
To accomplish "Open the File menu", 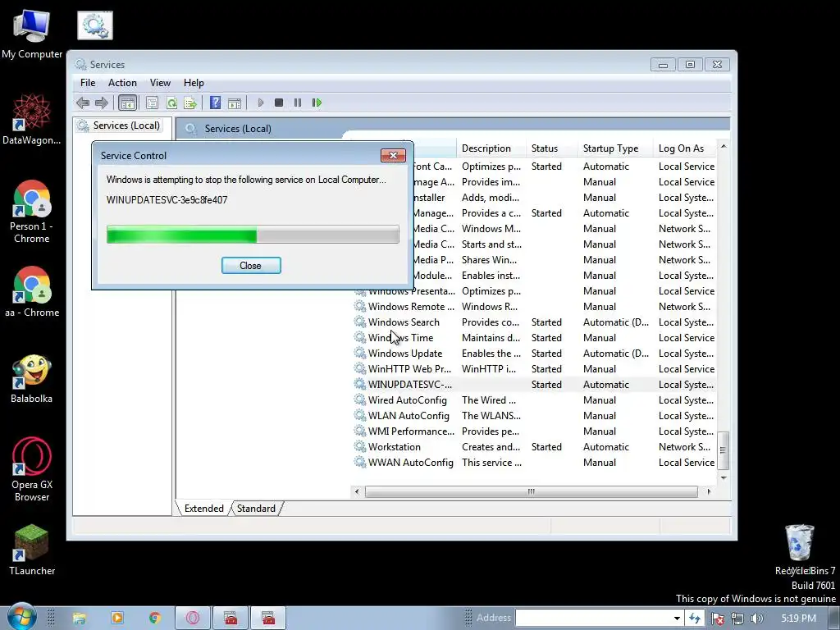I will (x=87, y=83).
